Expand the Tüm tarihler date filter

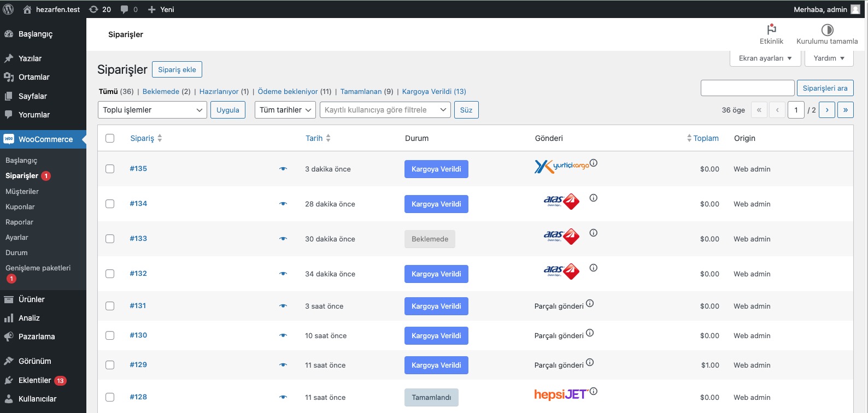pyautogui.click(x=285, y=110)
